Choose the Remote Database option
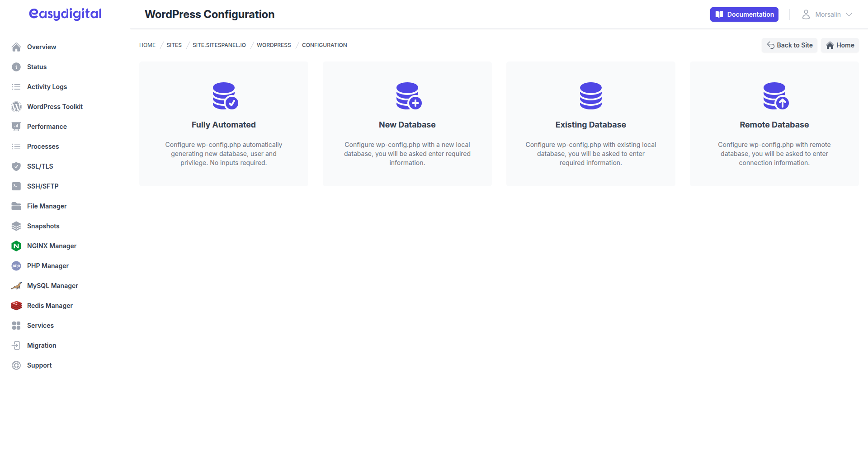This screenshot has height=449, width=868. 774,124
